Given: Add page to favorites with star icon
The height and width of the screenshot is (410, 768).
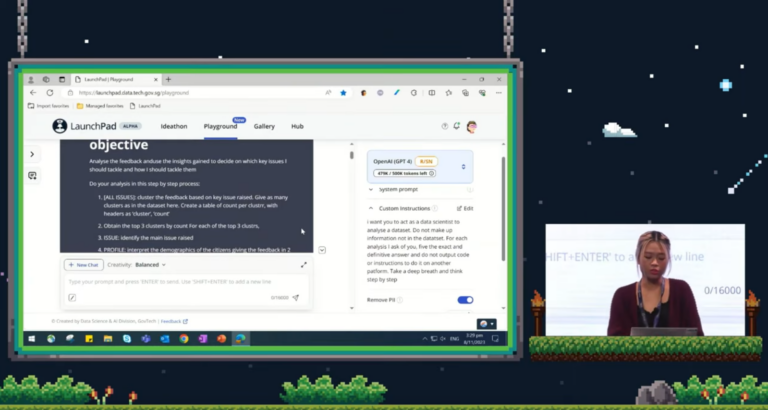Looking at the screenshot, I should point(343,92).
